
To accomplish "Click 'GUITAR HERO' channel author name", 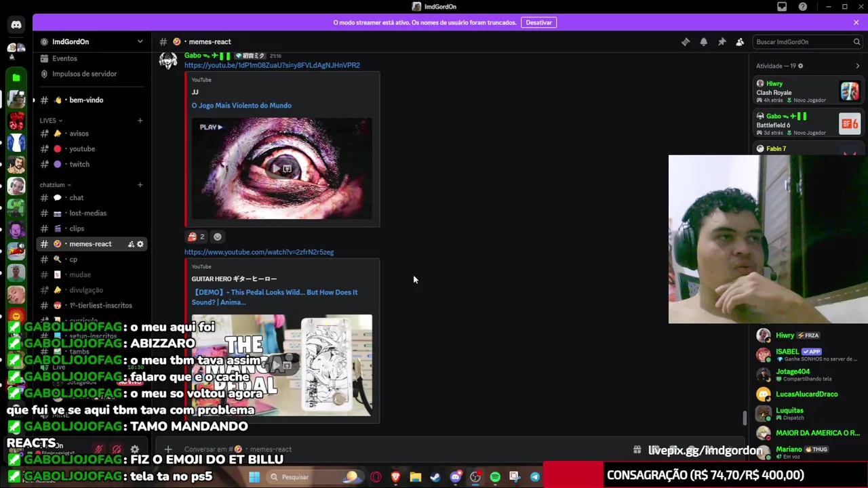I will [x=234, y=279].
